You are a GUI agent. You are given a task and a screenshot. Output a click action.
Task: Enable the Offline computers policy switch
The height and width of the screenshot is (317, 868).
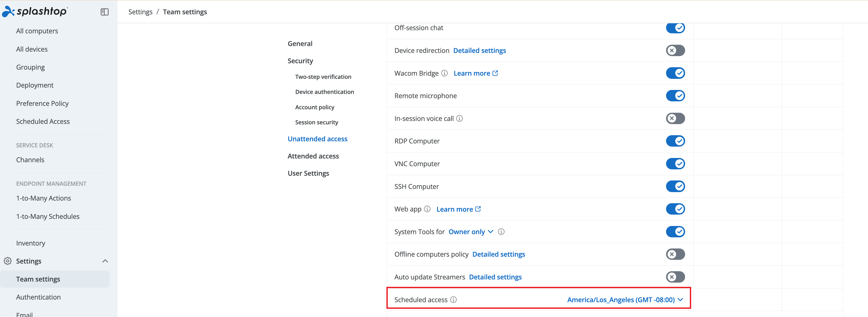point(675,254)
